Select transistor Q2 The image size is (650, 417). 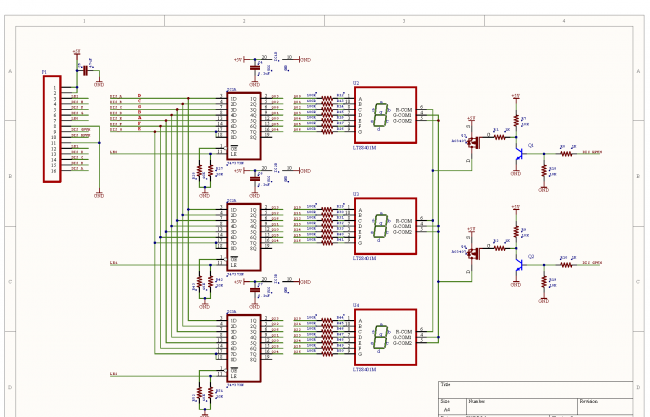coord(519,264)
